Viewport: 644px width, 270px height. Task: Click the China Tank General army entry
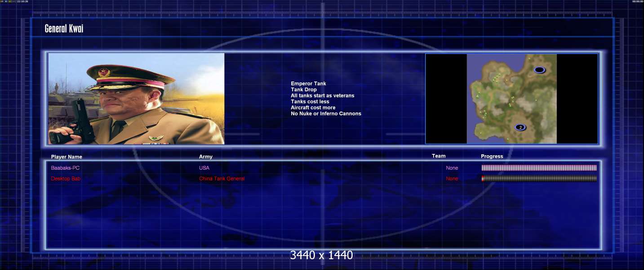coord(222,179)
